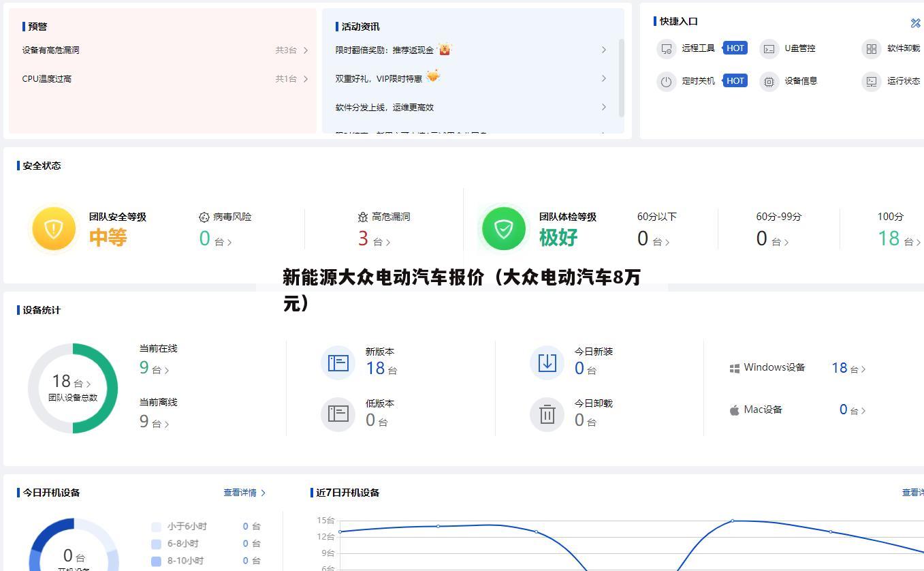Image resolution: width=924 pixels, height=571 pixels.
Task: Open Windows设备 18台 list
Action: coord(848,368)
